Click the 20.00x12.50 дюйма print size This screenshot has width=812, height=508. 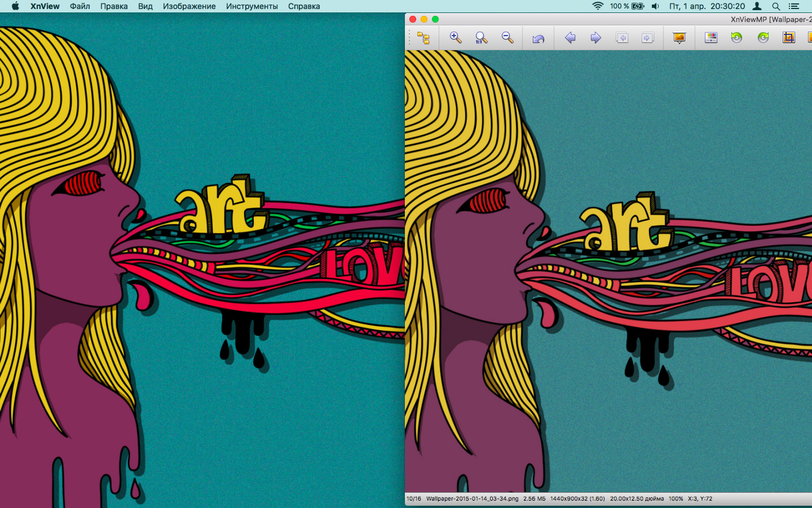coord(637,499)
